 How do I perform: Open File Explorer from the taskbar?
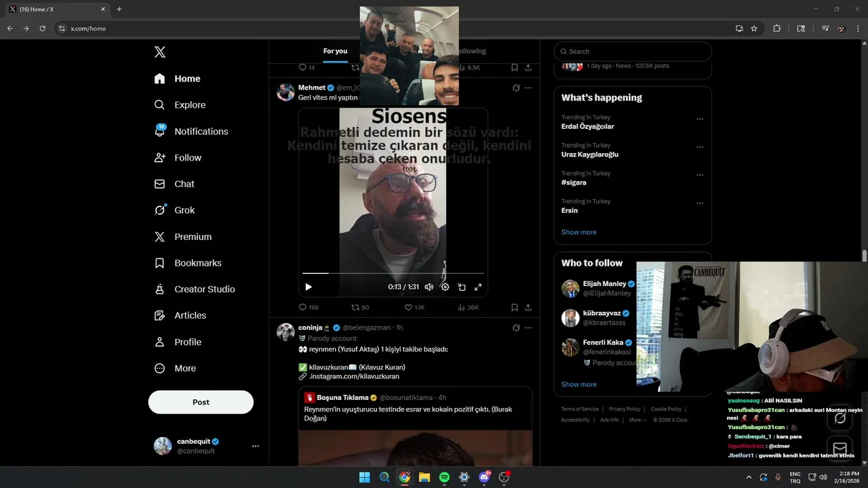click(x=425, y=477)
